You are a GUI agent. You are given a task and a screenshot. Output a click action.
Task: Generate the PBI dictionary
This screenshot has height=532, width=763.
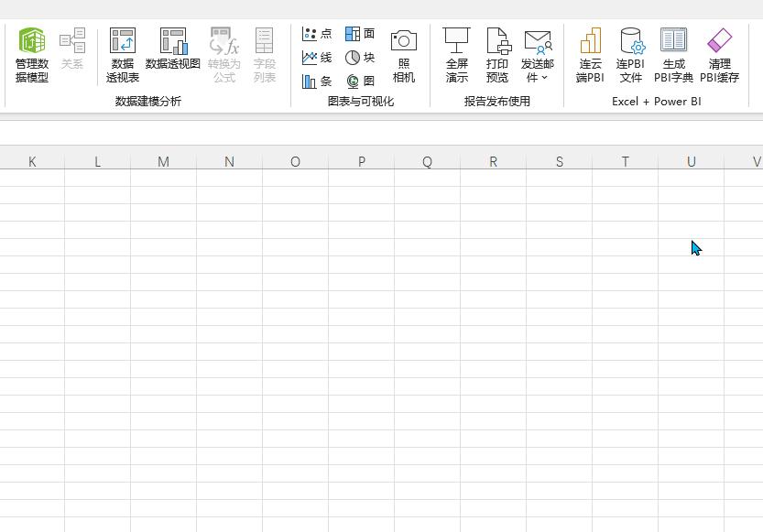pos(675,53)
